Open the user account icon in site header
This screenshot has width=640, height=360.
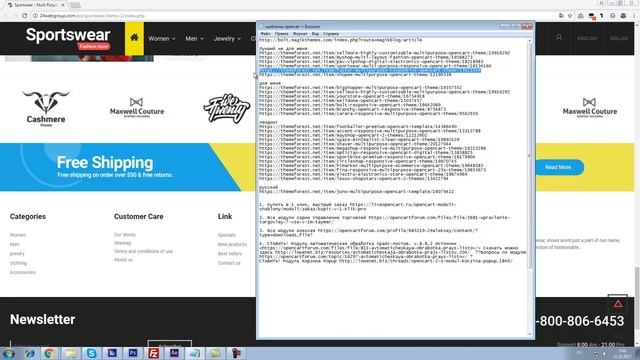point(559,38)
